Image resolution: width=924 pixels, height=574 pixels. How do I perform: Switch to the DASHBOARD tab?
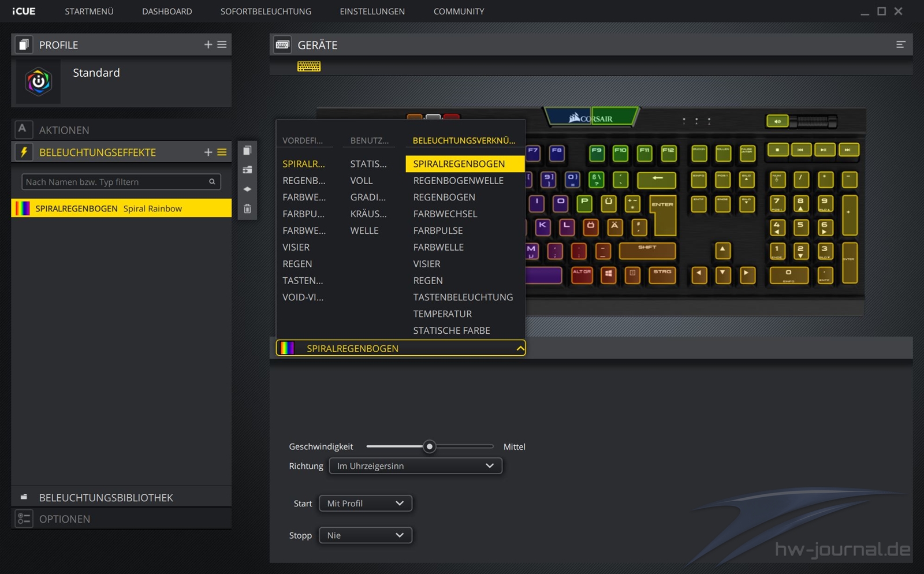pyautogui.click(x=167, y=12)
